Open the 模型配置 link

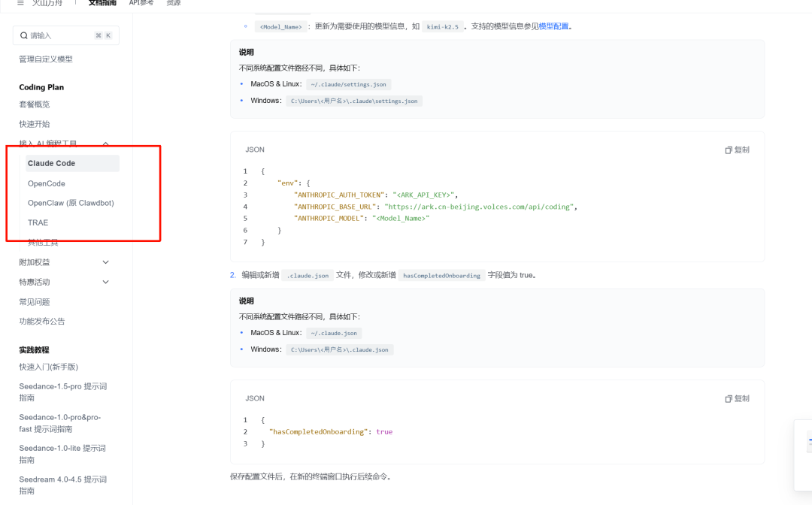[554, 26]
